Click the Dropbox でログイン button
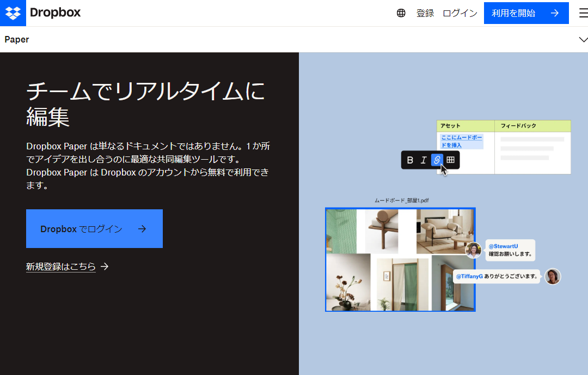 95,228
